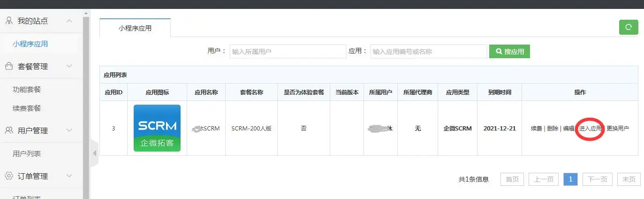Viewport: 644px width, 199px height.
Task: Collapse the 用户管理 section chevron
Action: [x=69, y=130]
